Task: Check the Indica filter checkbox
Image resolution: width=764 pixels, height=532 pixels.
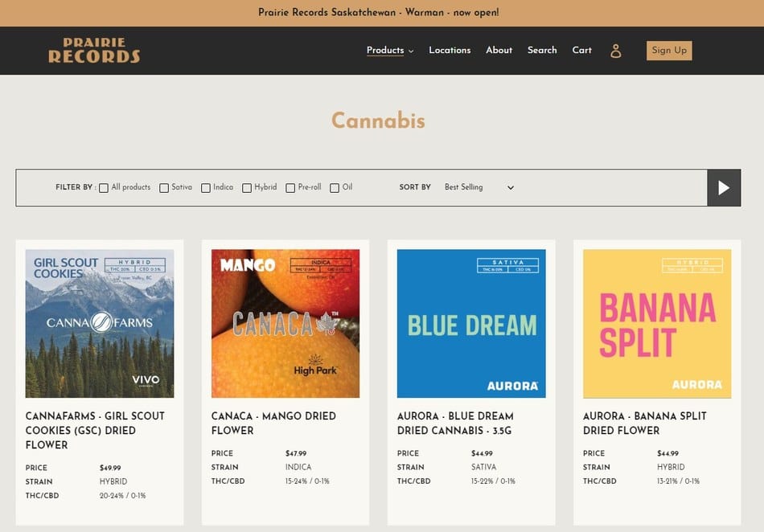Action: point(206,188)
